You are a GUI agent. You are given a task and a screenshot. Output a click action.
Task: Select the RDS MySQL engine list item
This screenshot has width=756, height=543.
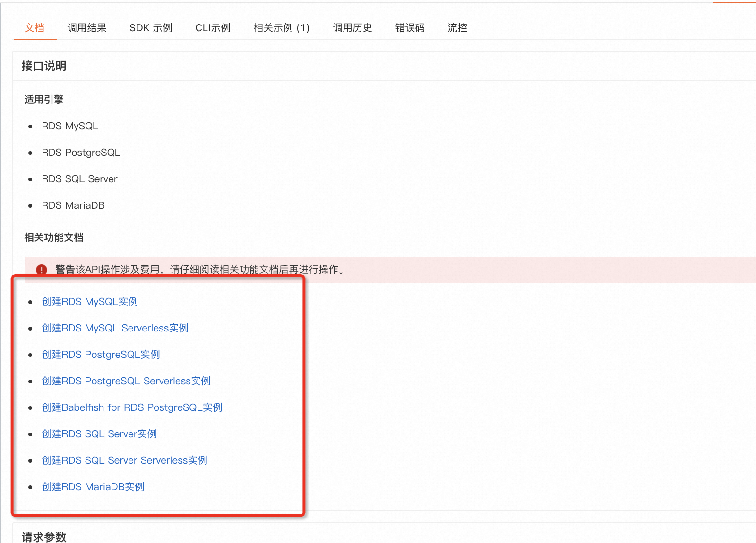tap(70, 126)
